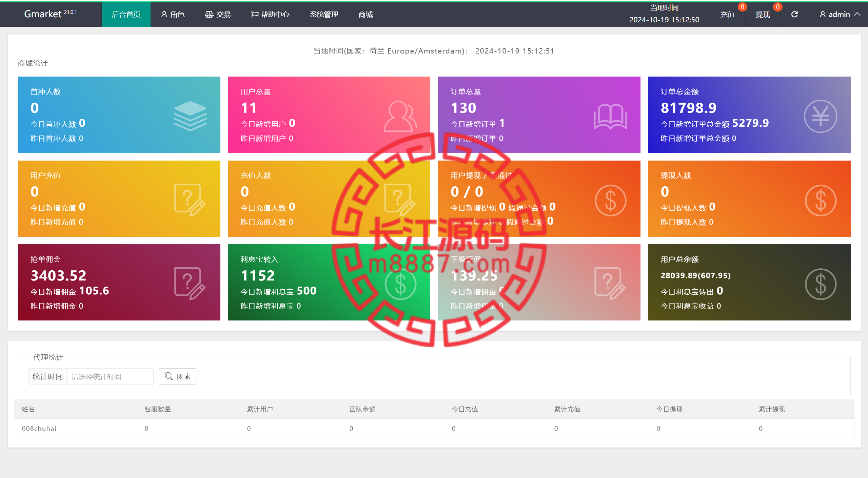Click the 统计时间 date input field

coord(110,376)
